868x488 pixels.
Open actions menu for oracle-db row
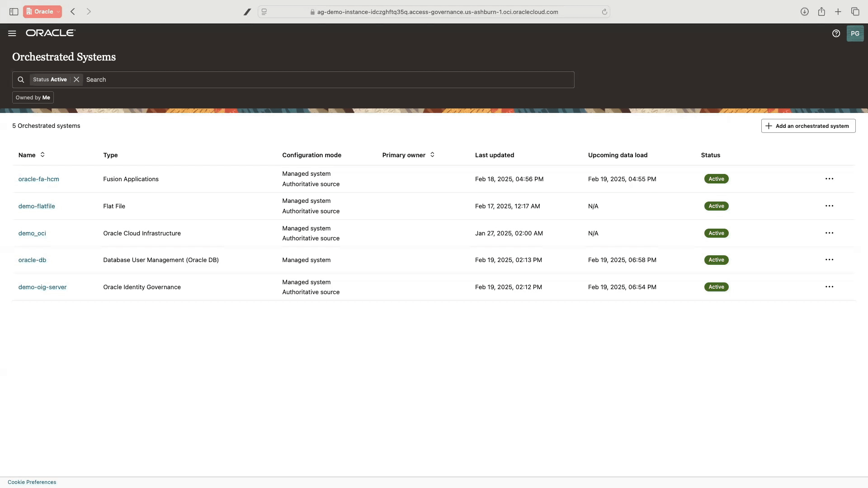[830, 259]
